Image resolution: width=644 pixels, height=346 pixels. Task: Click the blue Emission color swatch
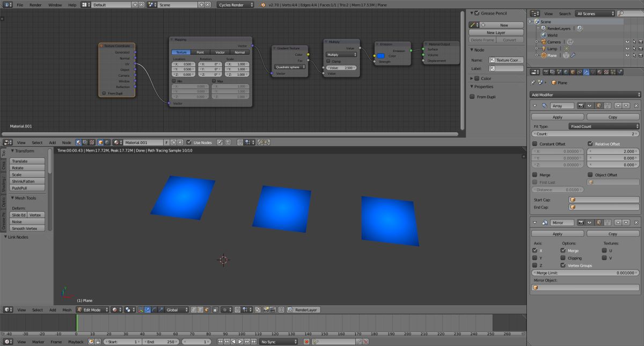[381, 56]
